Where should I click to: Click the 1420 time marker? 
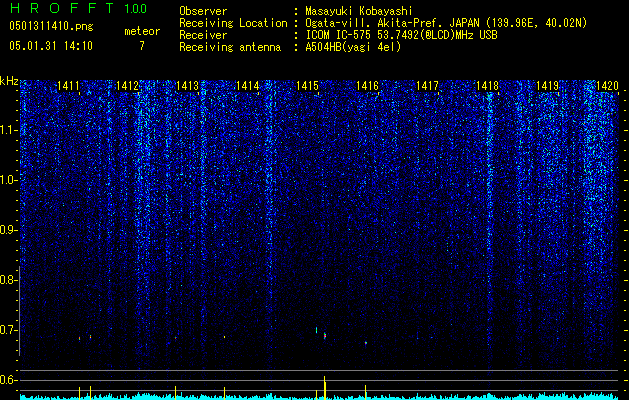pos(607,85)
